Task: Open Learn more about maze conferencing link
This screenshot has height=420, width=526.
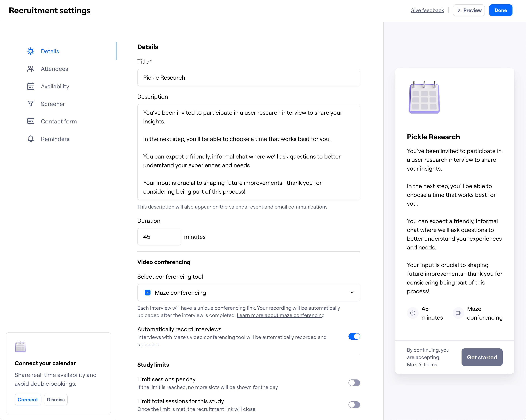Action: (280, 315)
